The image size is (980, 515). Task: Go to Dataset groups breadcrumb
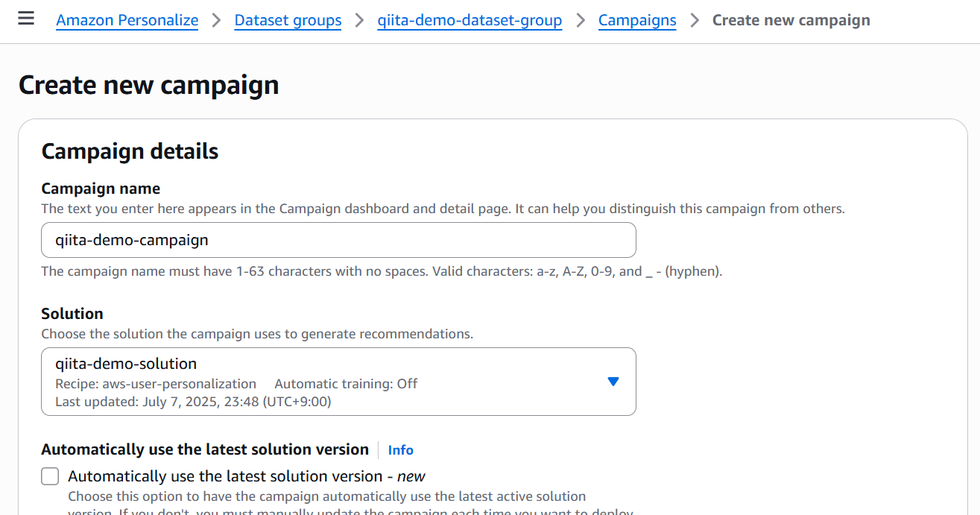point(288,21)
